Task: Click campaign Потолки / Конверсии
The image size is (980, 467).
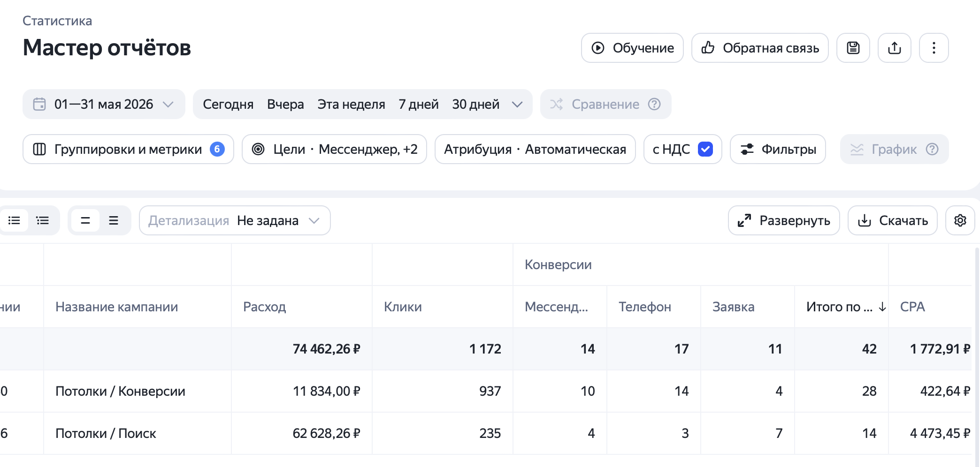Action: [x=120, y=391]
